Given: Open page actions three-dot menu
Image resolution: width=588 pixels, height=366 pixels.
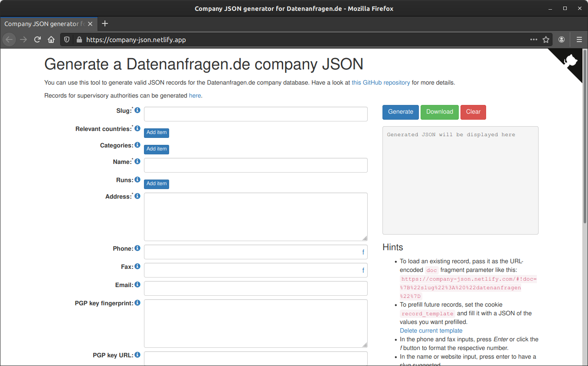Looking at the screenshot, I should [534, 39].
